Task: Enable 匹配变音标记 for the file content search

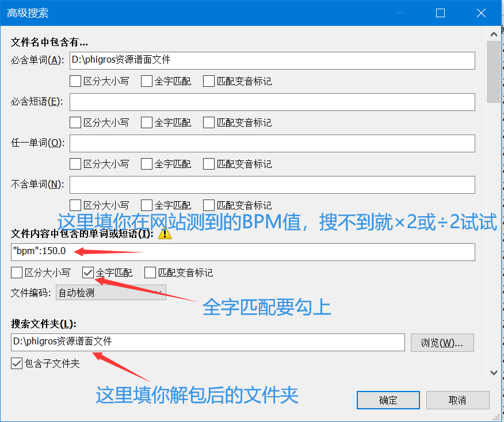Action: (150, 272)
